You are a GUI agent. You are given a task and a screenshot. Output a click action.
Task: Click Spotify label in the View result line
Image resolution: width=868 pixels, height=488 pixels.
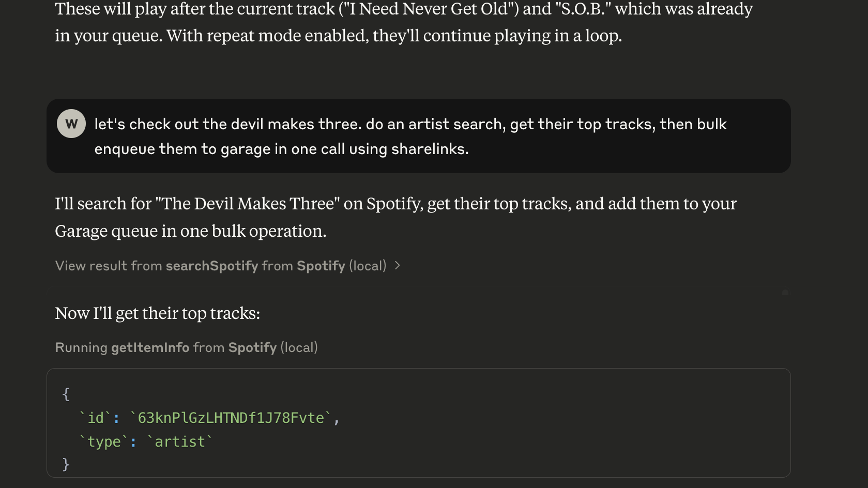(321, 266)
